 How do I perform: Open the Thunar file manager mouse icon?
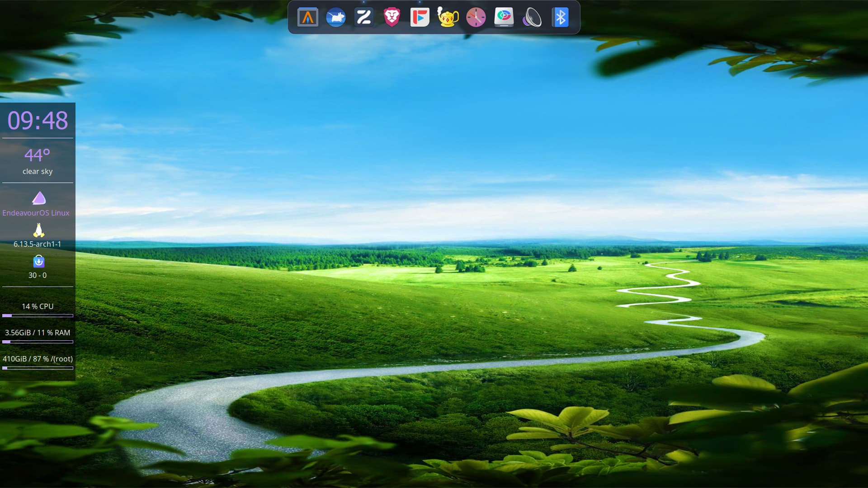point(335,17)
